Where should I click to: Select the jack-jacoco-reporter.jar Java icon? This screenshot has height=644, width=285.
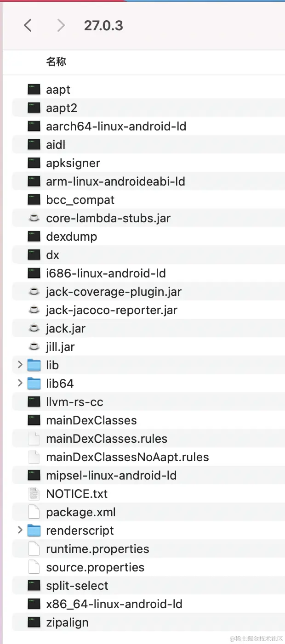(x=34, y=310)
